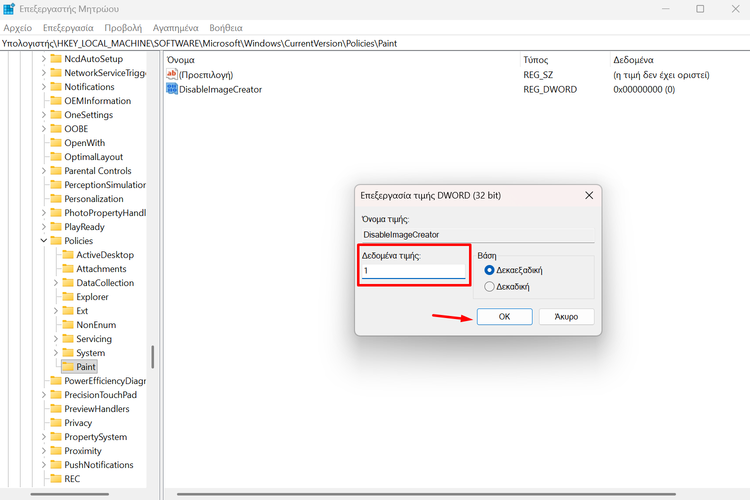
Task: Click the Όνομα τιμής field showing DisableImageCreator
Action: coord(478,234)
